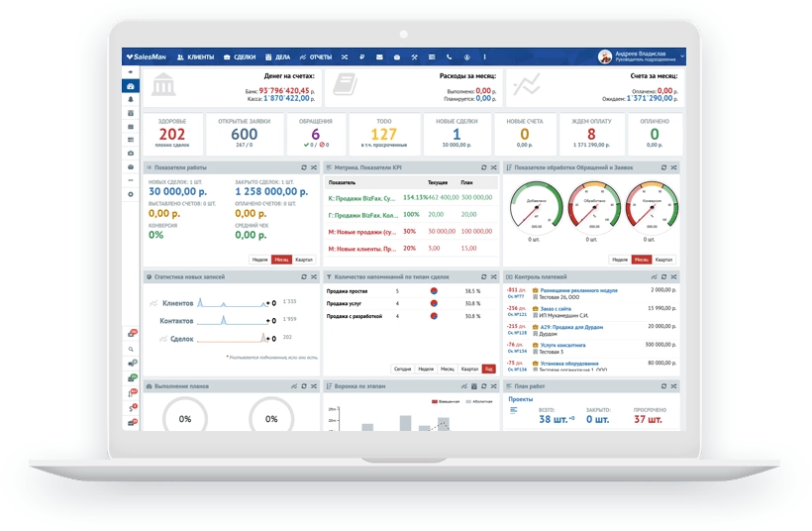
Task: Open the Проекты link in План работ
Action: 521,399
